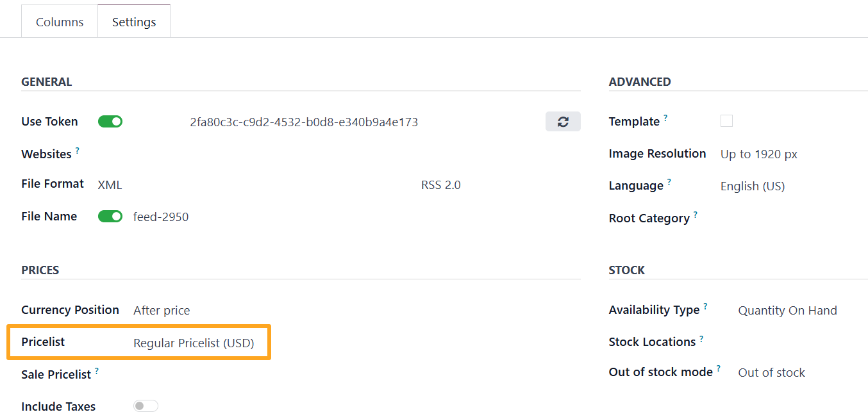
Task: Click the Stock Locations help icon
Action: coord(701,338)
